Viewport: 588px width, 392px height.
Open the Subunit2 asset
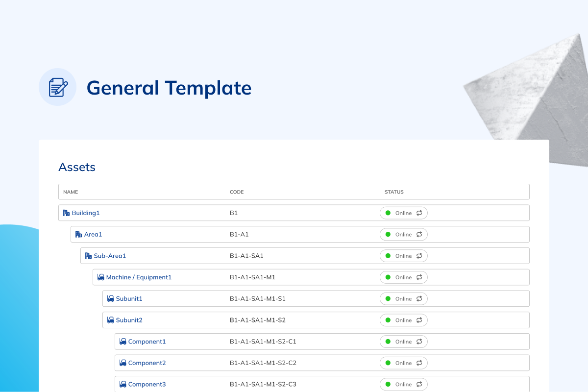[129, 320]
